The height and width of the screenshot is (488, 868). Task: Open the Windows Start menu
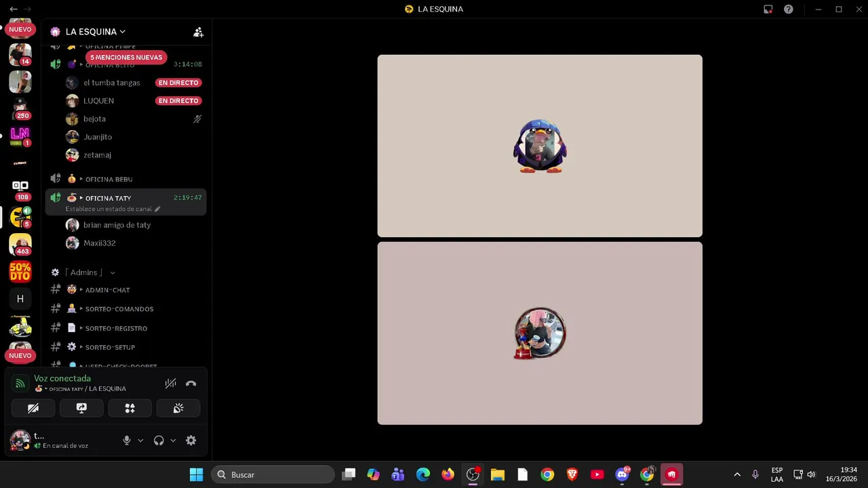(x=196, y=474)
